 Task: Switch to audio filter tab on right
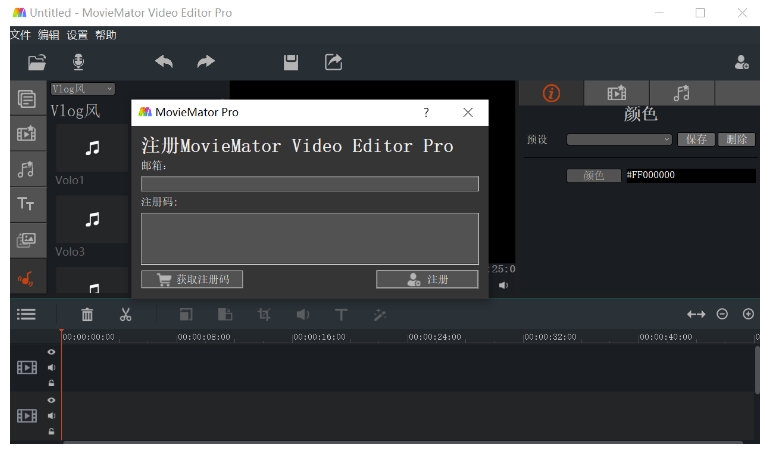click(682, 93)
